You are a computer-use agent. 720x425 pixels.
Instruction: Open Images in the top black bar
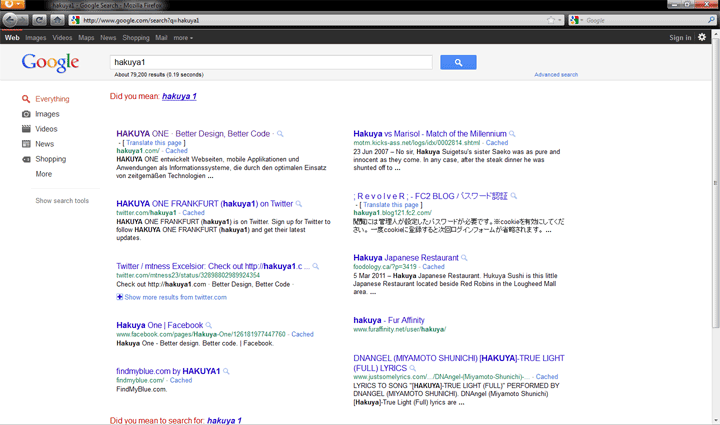tap(36, 38)
